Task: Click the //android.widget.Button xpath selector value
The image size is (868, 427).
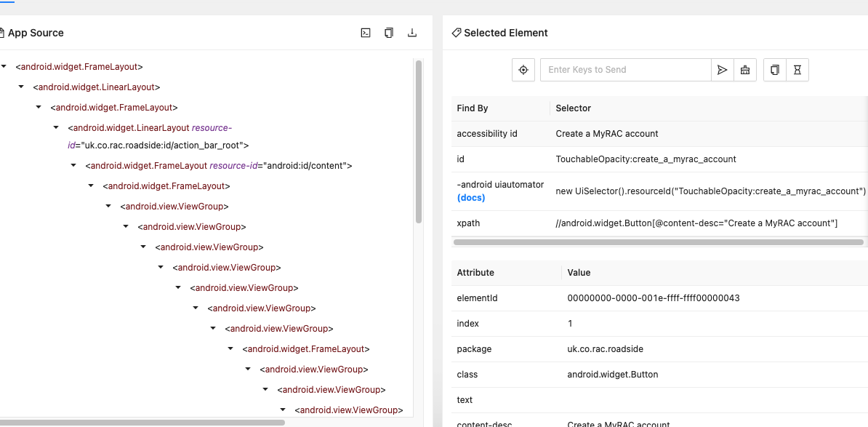Action: pyautogui.click(x=696, y=223)
